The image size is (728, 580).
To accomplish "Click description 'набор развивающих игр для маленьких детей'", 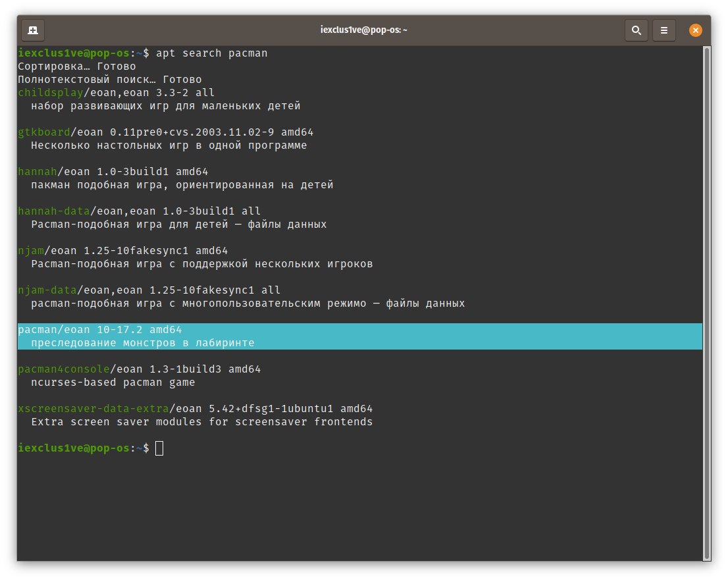I will coord(166,106).
